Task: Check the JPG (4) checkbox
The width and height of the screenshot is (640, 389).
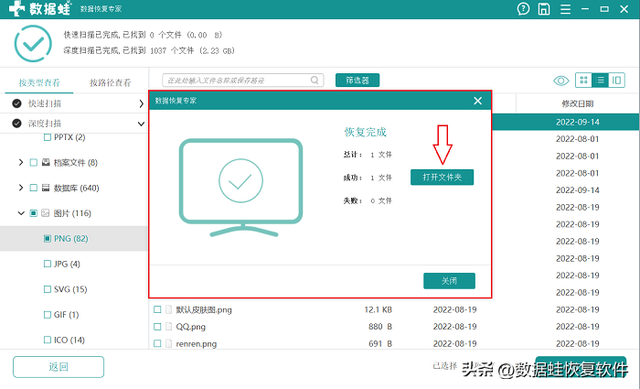Action: pos(47,264)
